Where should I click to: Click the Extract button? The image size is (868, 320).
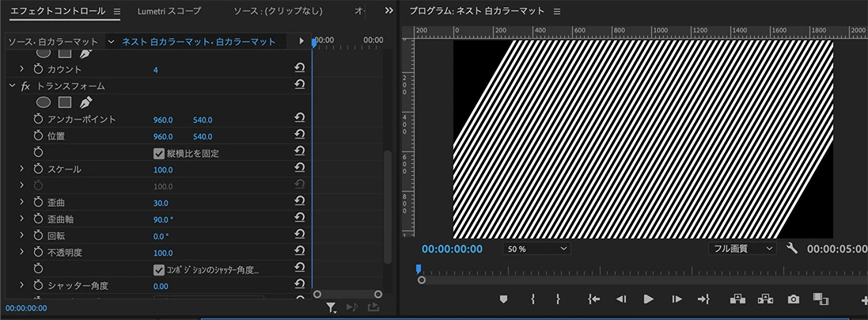765,299
